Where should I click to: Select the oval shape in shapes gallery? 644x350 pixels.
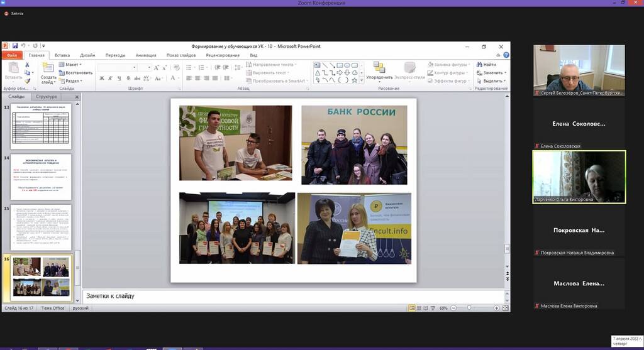coord(347,65)
